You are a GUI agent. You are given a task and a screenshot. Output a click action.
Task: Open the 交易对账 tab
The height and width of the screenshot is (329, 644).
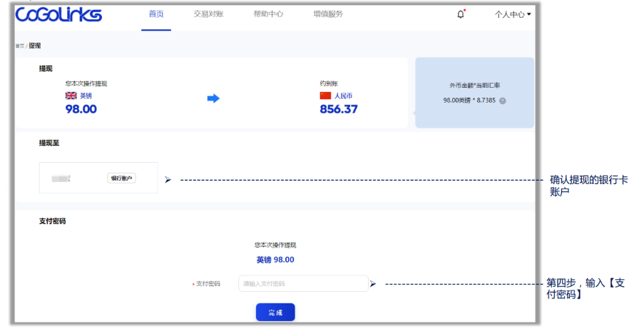pyautogui.click(x=209, y=14)
